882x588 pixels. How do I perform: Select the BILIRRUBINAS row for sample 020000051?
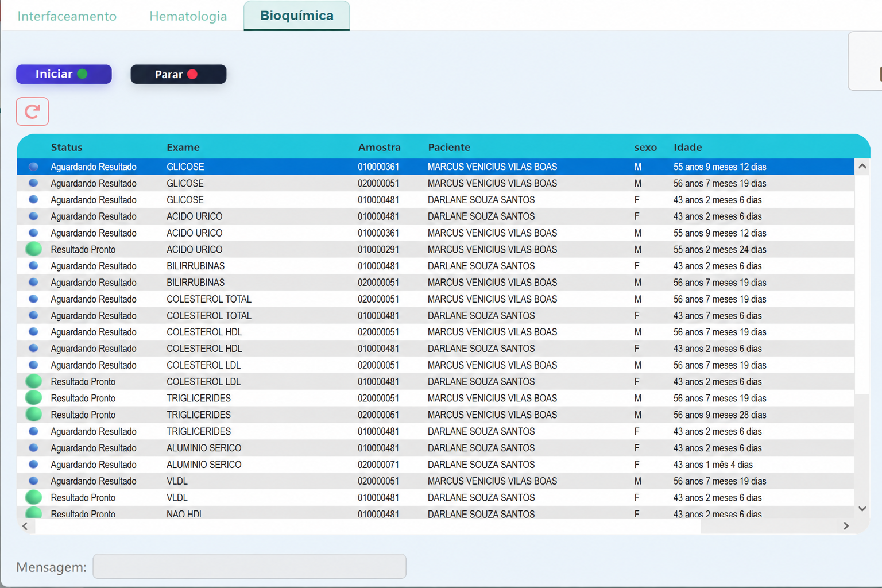[x=436, y=283]
